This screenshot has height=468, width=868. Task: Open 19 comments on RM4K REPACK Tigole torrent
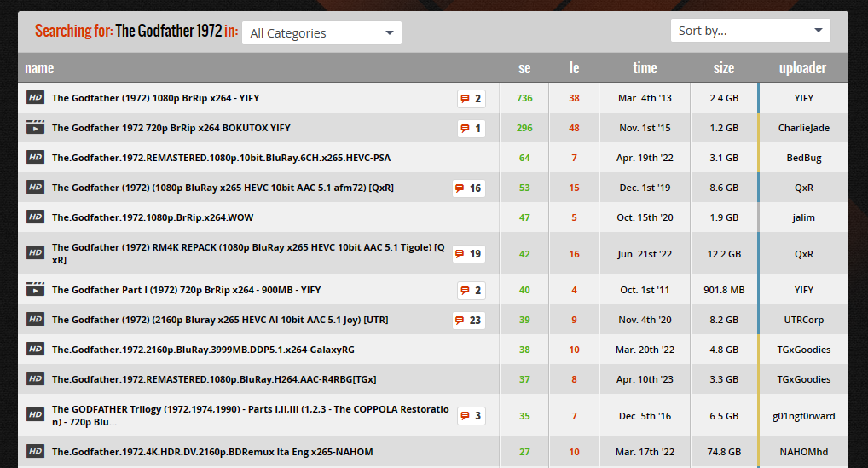tap(468, 254)
